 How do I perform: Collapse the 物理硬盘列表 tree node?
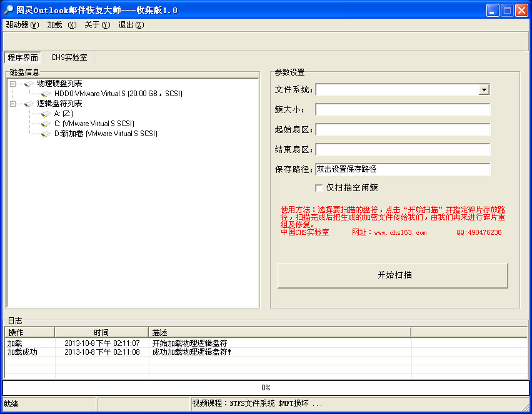[x=13, y=84]
